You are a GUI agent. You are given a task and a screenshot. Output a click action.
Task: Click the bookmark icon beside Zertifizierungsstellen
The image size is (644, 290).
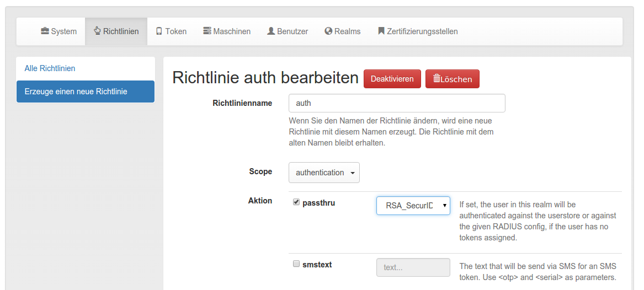tap(381, 31)
